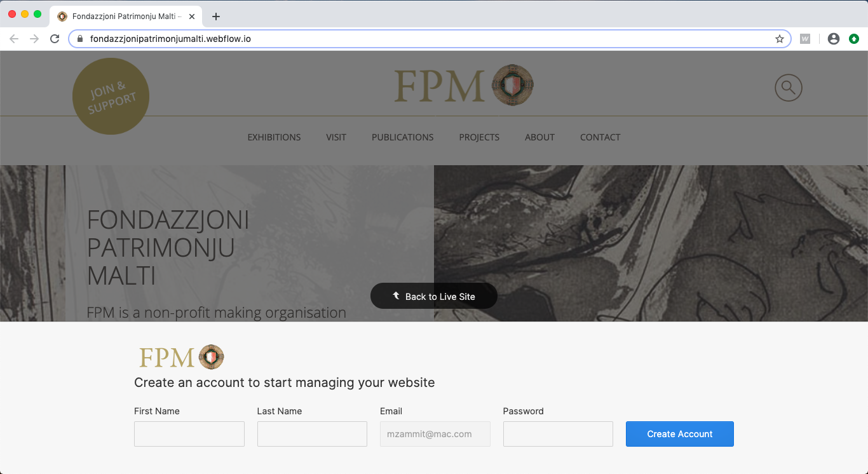Open the Webflow extension icon
This screenshot has width=868, height=474.
click(x=805, y=39)
